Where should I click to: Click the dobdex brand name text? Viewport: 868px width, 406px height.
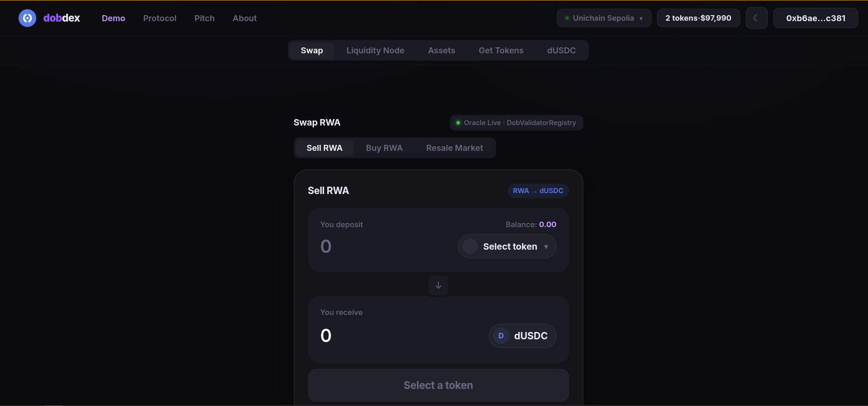pyautogui.click(x=62, y=18)
